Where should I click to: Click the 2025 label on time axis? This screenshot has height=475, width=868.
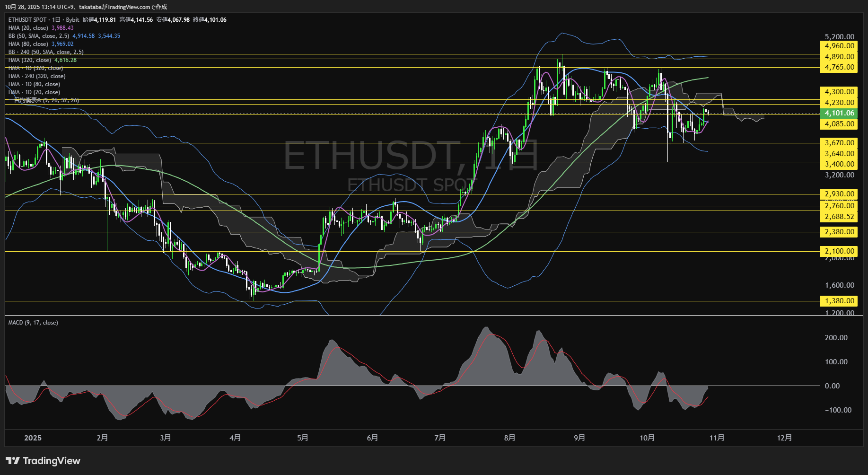[33, 438]
